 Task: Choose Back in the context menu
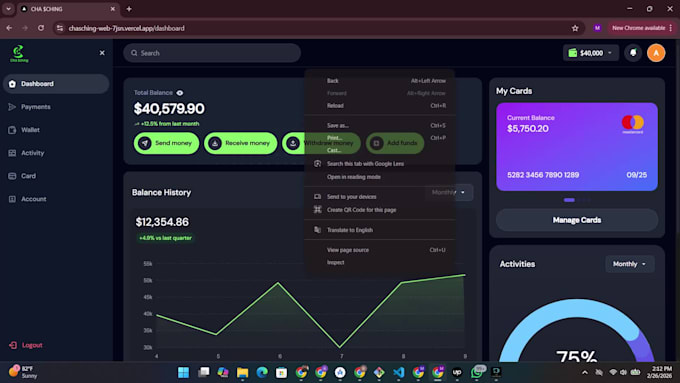380,81
